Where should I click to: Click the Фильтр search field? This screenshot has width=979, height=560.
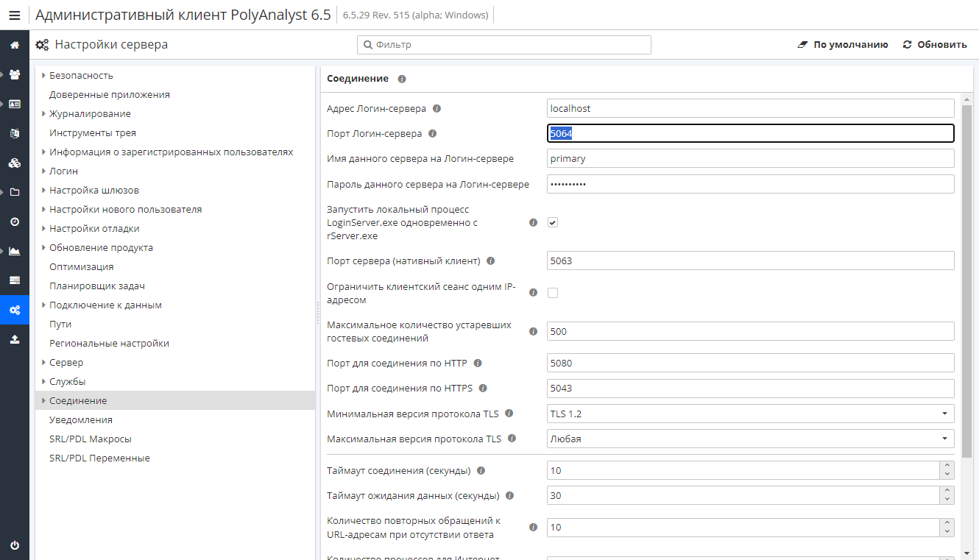pos(504,45)
